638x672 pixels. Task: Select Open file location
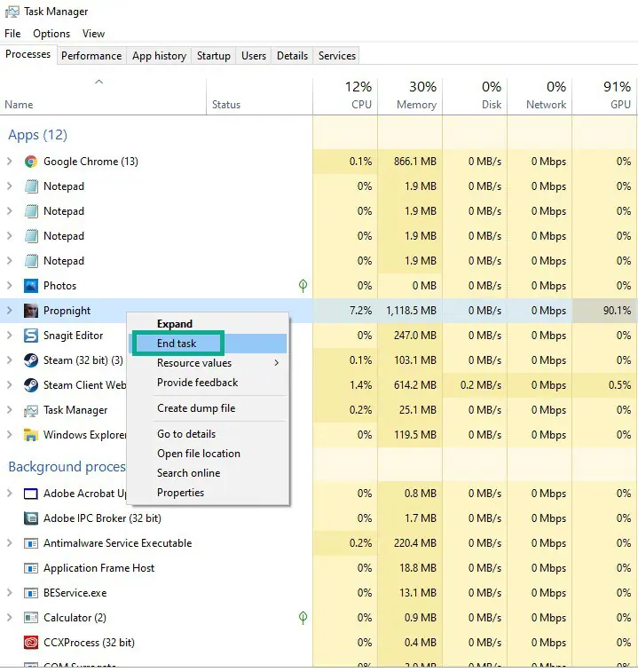(x=208, y=454)
